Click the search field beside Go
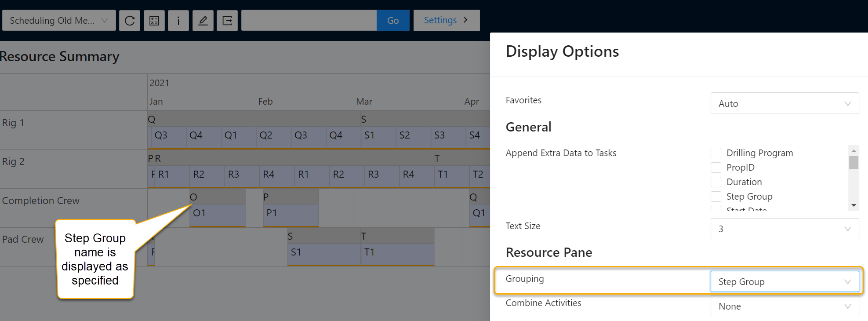Image resolution: width=868 pixels, height=321 pixels. 309,21
